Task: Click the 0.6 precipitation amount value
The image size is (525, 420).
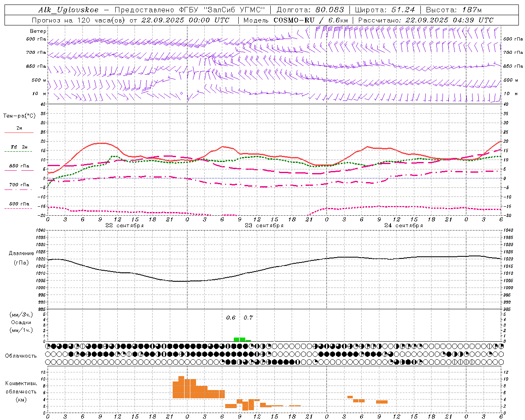Action: point(231,318)
